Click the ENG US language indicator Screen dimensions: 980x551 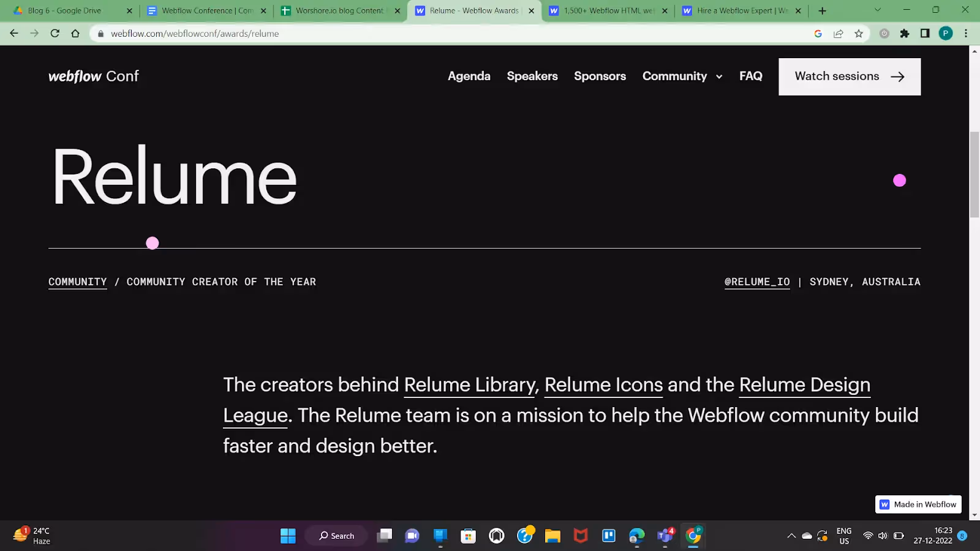(x=844, y=536)
